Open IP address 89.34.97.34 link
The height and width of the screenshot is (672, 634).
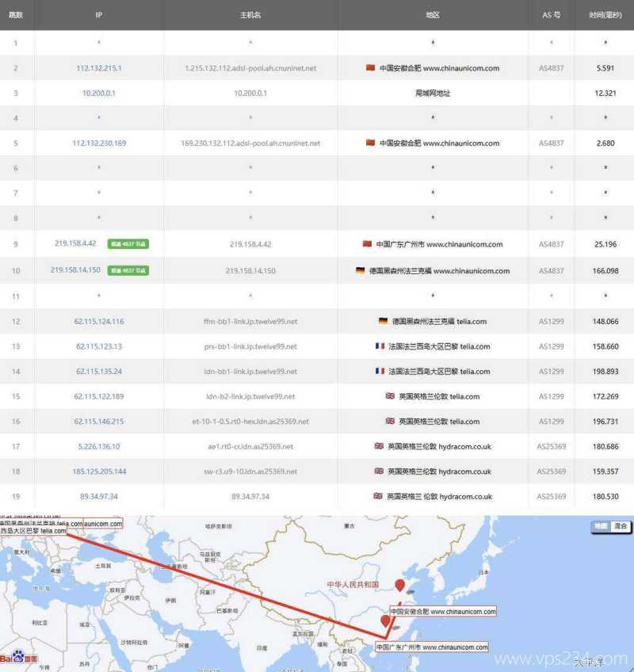99,497
